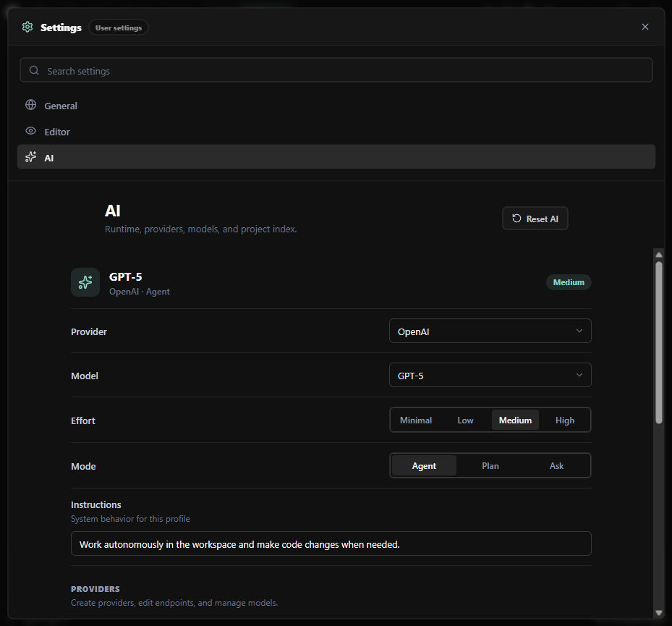Screen dimensions: 672x626
Task: Click the Reset AI button
Action: pyautogui.click(x=535, y=219)
